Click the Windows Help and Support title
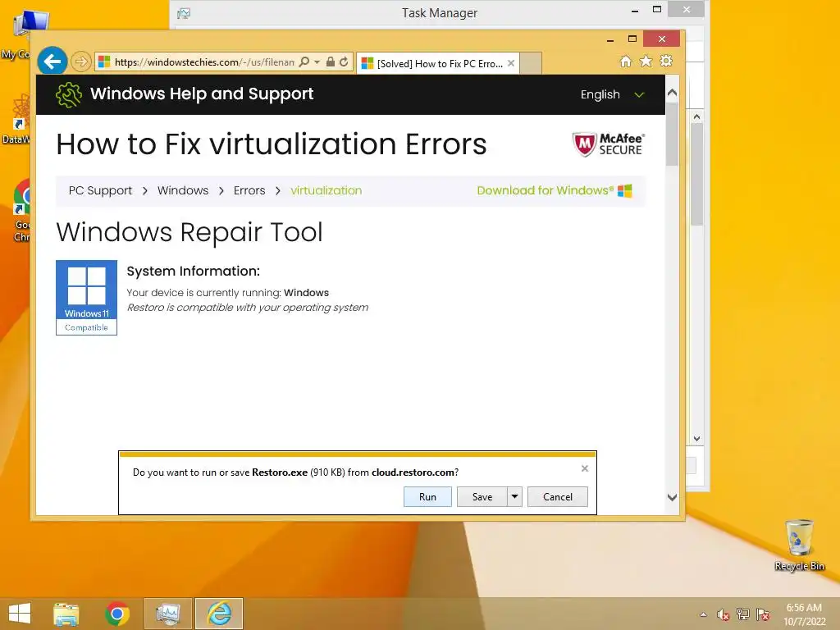Image resolution: width=840 pixels, height=630 pixels. (202, 94)
